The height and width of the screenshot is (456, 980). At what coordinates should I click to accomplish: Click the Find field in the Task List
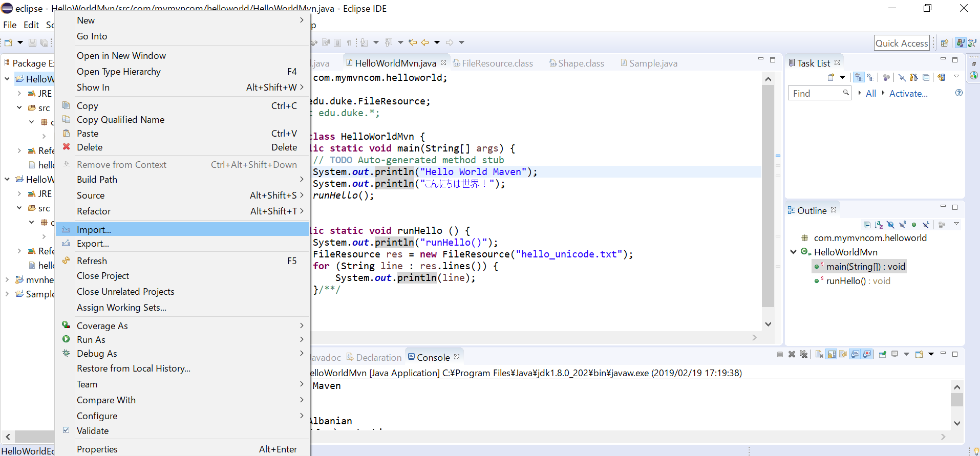819,93
